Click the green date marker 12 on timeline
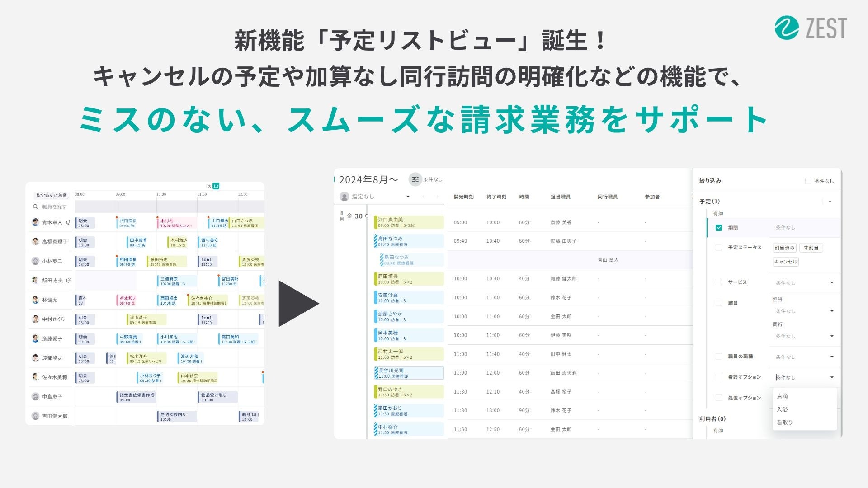The height and width of the screenshot is (488, 868). [x=216, y=186]
